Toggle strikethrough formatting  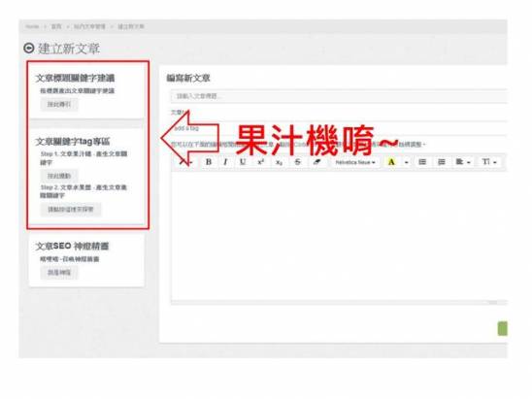coord(298,162)
